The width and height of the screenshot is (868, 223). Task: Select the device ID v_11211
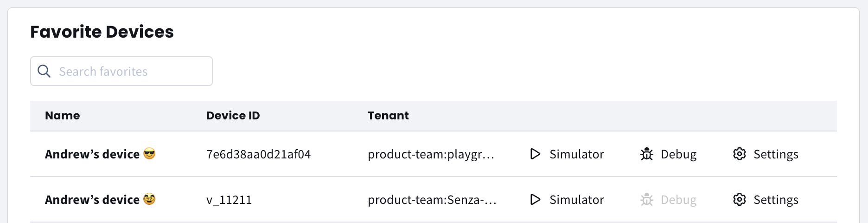coord(229,200)
